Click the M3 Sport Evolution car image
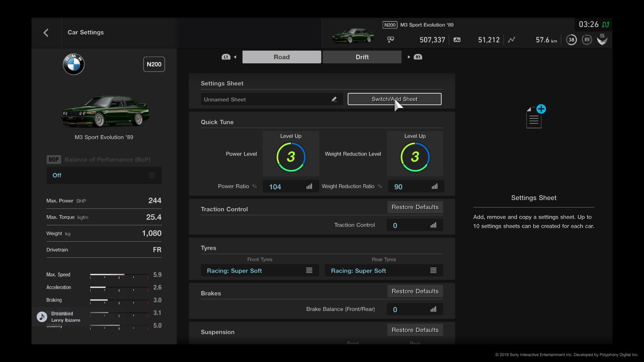Screen dimensions: 644x362 click(105, 111)
